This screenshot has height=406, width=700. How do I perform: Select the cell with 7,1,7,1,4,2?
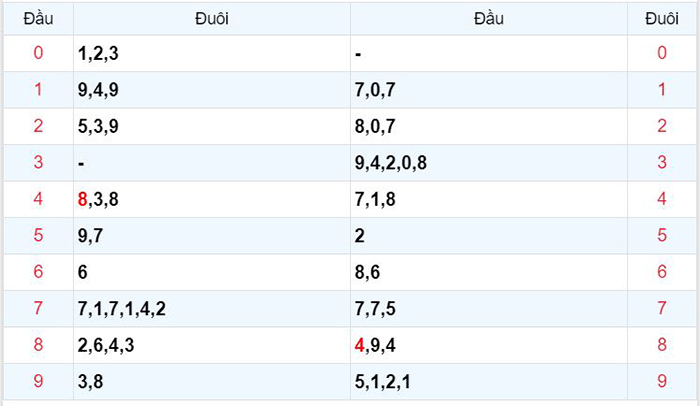(212, 309)
